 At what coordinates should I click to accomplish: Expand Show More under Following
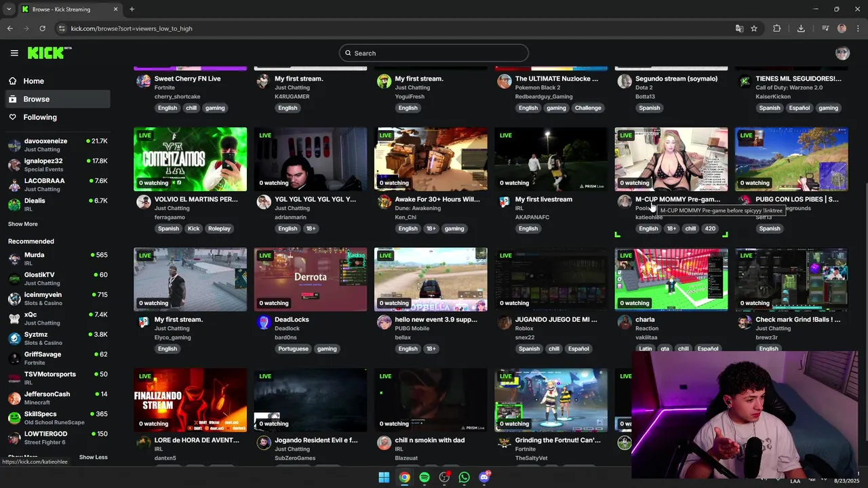tap(22, 224)
